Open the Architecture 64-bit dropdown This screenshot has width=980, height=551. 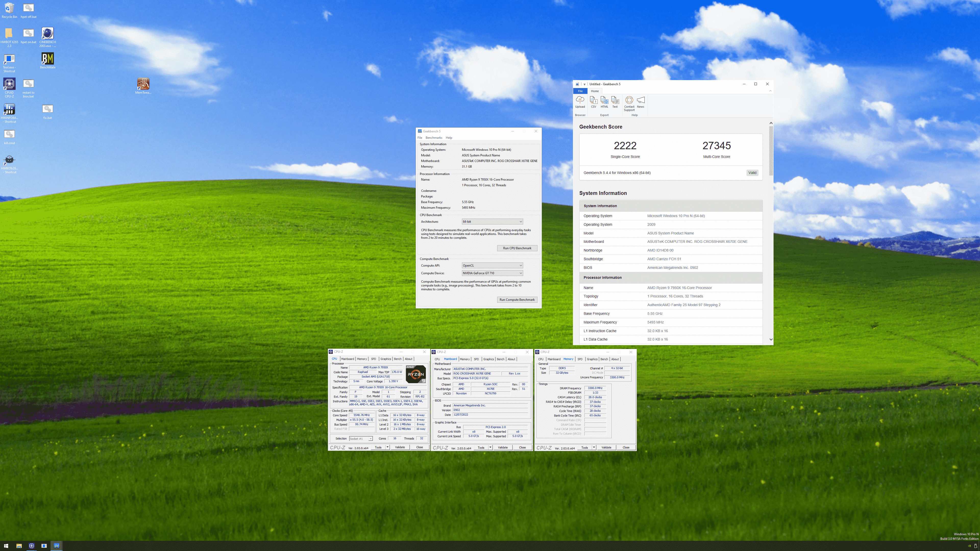tap(492, 222)
